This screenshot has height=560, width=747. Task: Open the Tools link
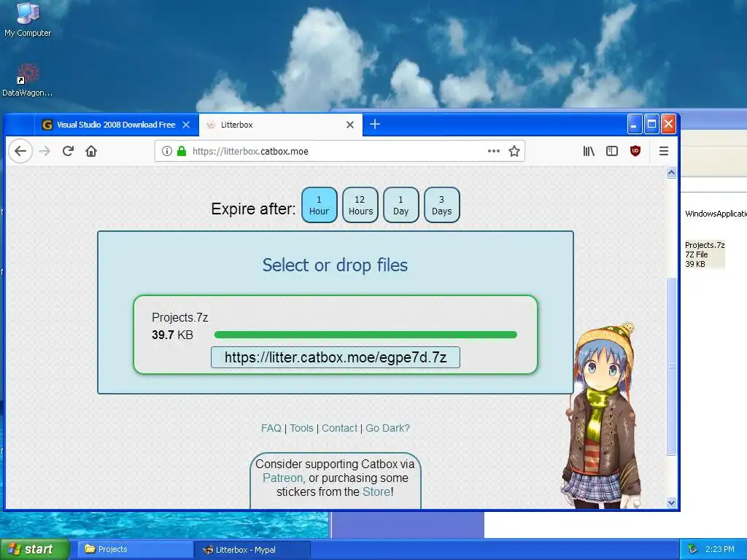coord(301,428)
